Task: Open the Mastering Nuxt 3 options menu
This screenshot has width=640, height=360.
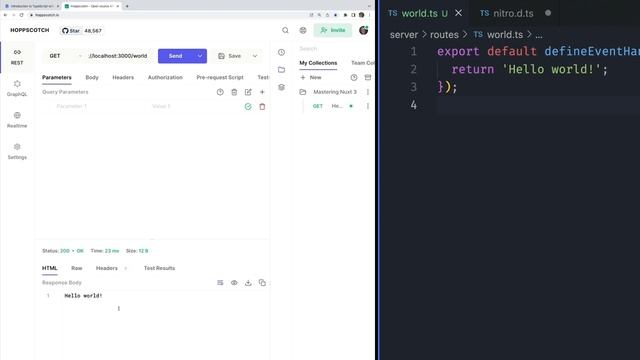Action: pyautogui.click(x=368, y=92)
